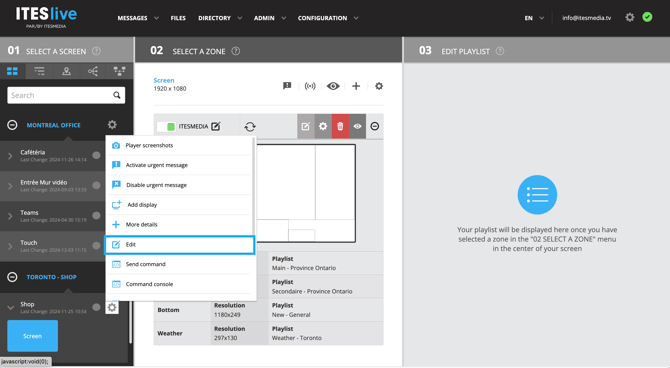Image resolution: width=670 pixels, height=368 pixels.
Task: Toggle Cafétéria status circle
Action: coord(97,155)
